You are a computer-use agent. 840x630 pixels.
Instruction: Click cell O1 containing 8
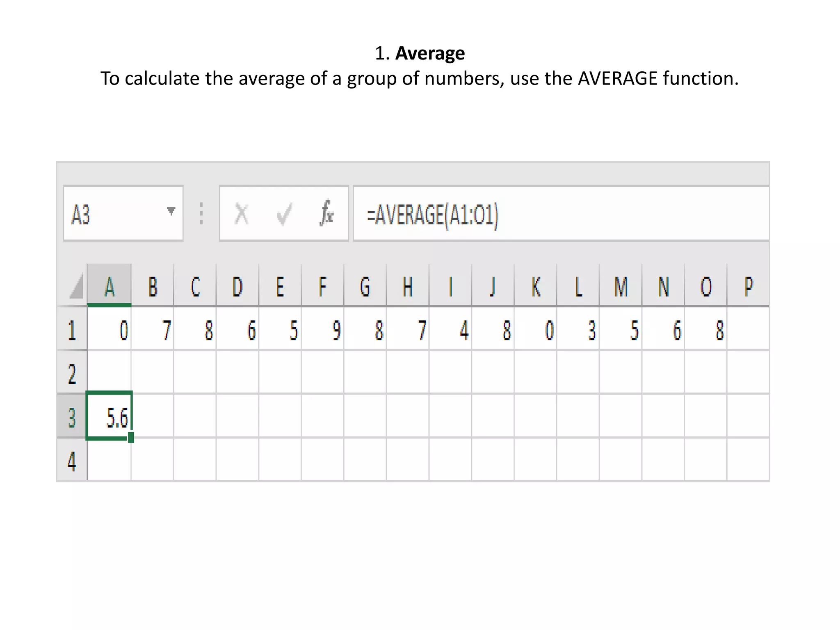click(x=705, y=330)
